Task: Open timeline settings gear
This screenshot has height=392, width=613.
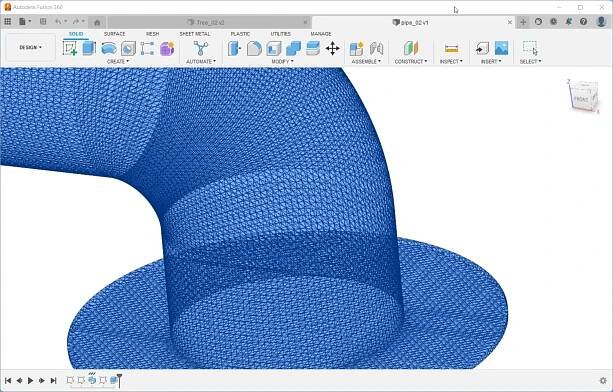Action: 603,381
